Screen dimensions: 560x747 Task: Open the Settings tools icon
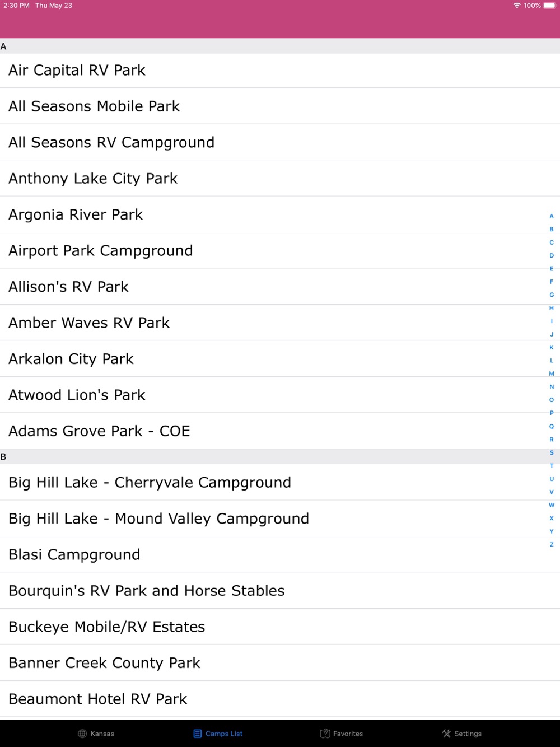[x=446, y=734]
